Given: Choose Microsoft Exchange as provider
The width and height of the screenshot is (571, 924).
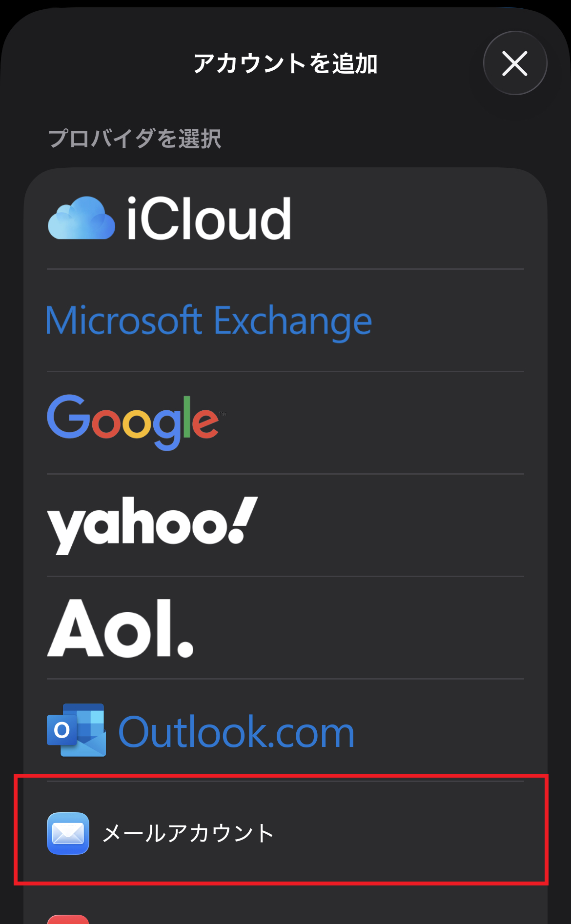Looking at the screenshot, I should [x=208, y=321].
